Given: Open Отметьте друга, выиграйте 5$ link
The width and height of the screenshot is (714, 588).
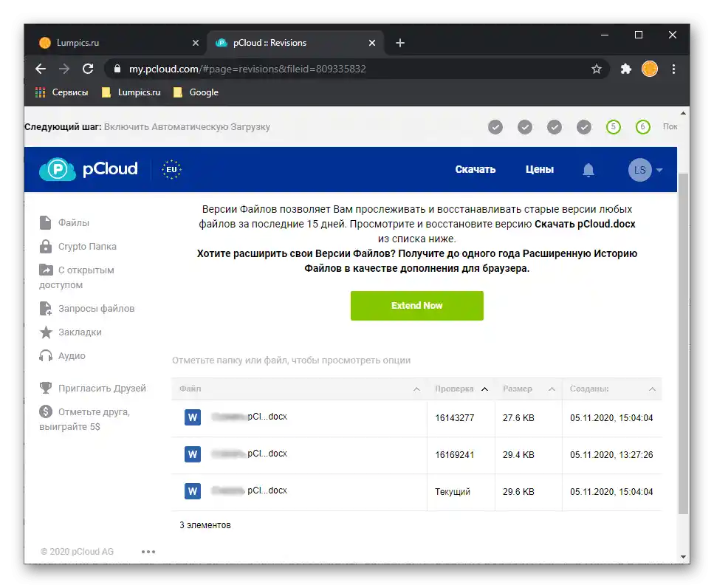Looking at the screenshot, I should (x=85, y=419).
